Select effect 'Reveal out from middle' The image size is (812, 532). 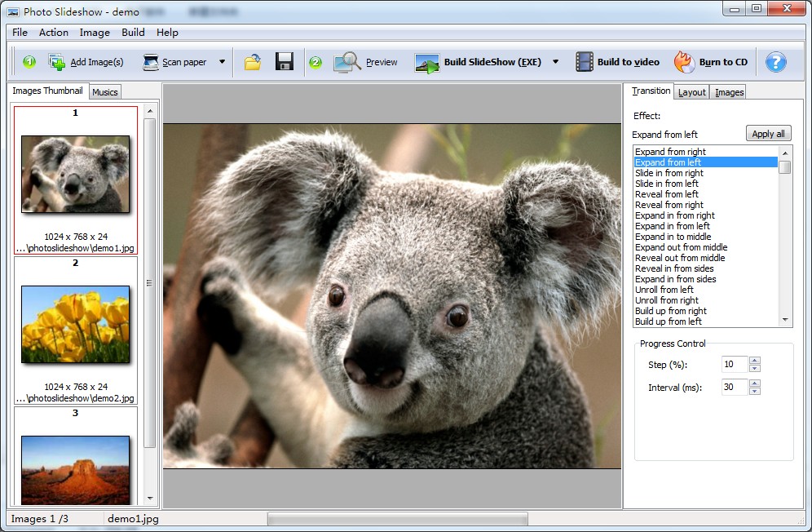click(705, 258)
